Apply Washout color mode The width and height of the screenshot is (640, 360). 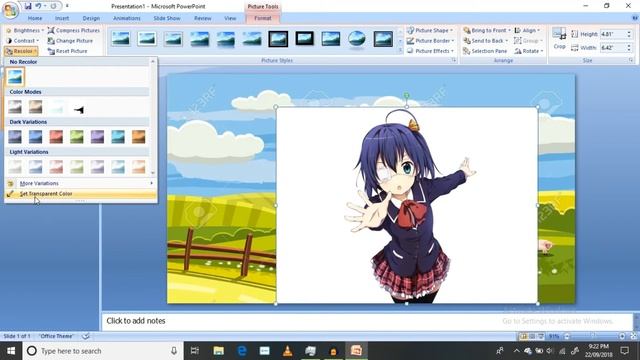[56, 107]
